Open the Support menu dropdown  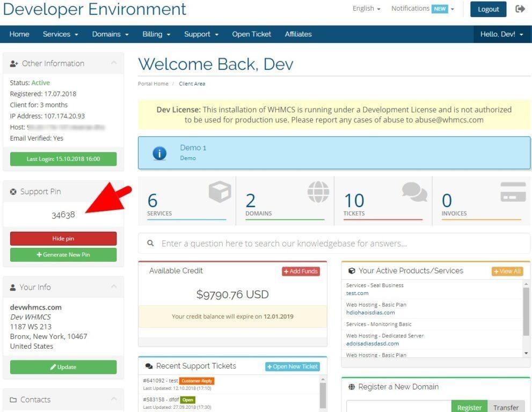click(x=201, y=34)
